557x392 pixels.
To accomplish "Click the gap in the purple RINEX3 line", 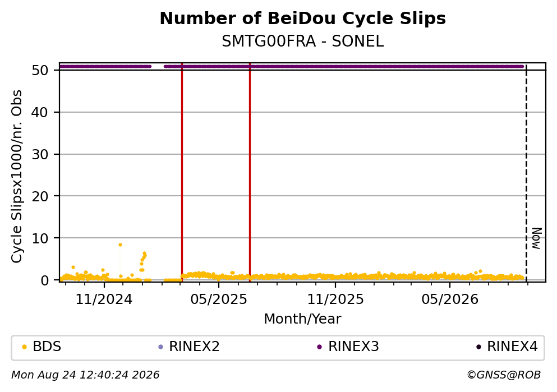I will point(158,66).
